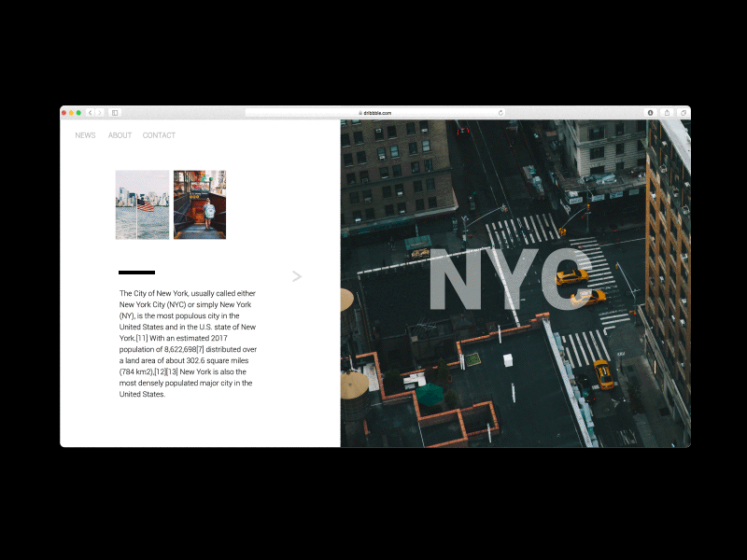Enter fullscreen with the green traffic light
This screenshot has width=747, height=560.
[79, 112]
